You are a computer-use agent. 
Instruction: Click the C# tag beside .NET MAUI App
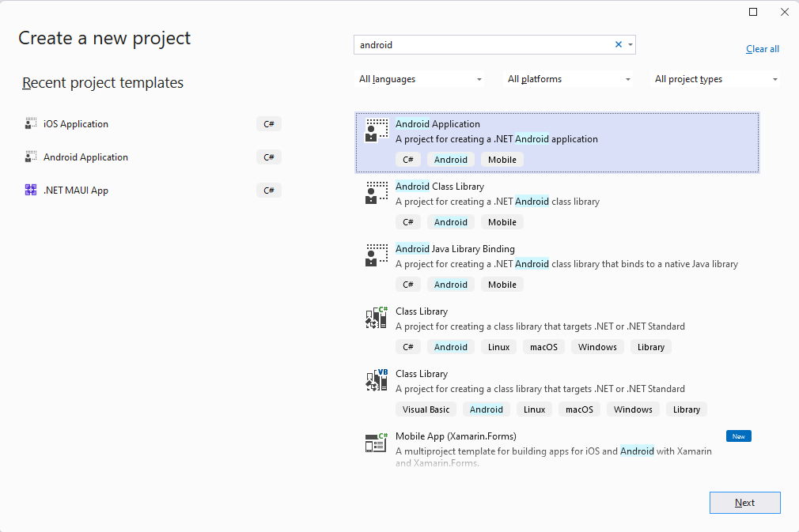[269, 191]
